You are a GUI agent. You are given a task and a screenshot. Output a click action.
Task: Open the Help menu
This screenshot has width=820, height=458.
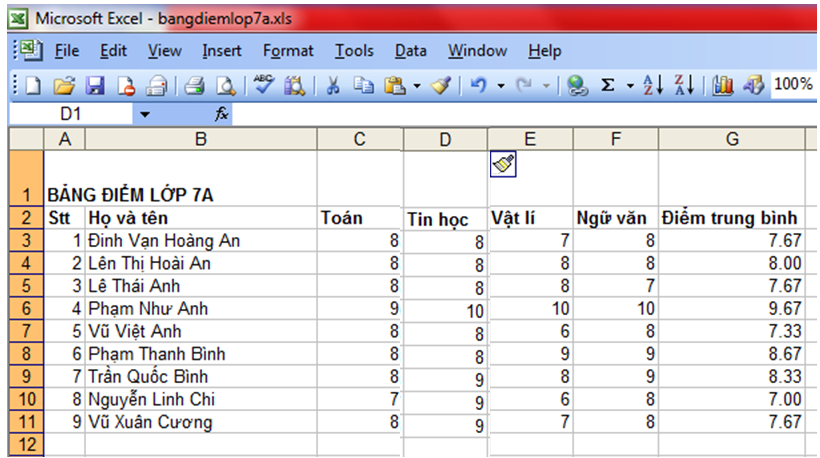544,51
